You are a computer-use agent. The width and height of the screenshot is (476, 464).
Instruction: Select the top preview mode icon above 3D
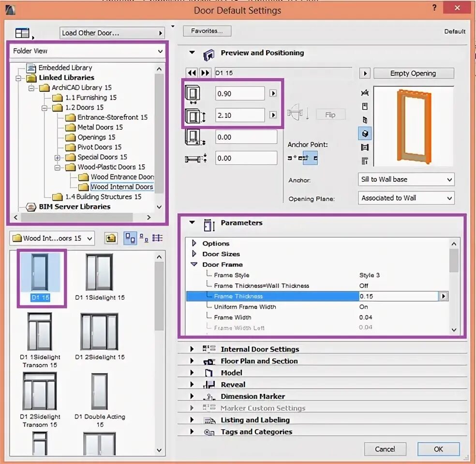tap(365, 92)
